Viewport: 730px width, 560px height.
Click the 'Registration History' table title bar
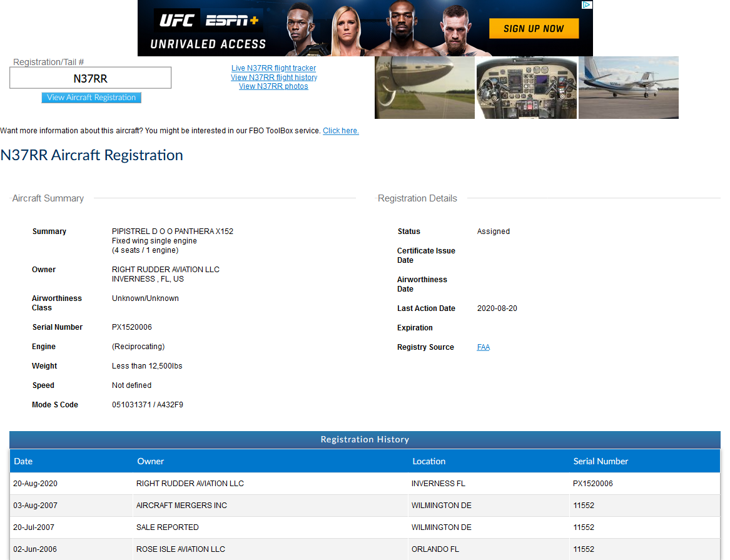click(365, 439)
